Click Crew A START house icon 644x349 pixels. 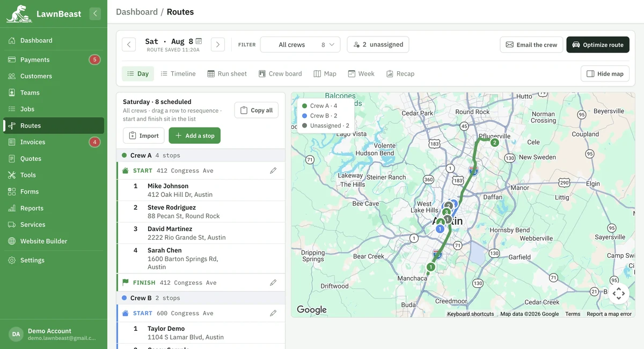click(x=126, y=170)
